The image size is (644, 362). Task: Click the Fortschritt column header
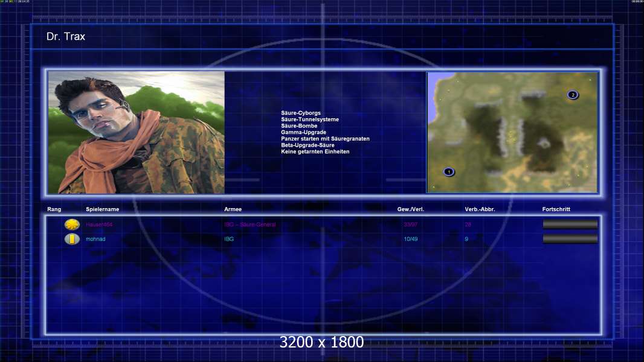(556, 209)
